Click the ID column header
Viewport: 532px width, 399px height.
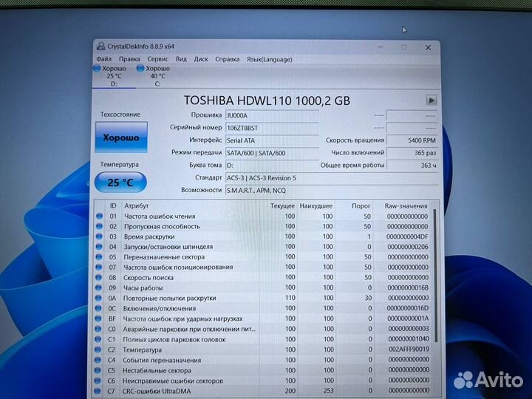click(113, 205)
